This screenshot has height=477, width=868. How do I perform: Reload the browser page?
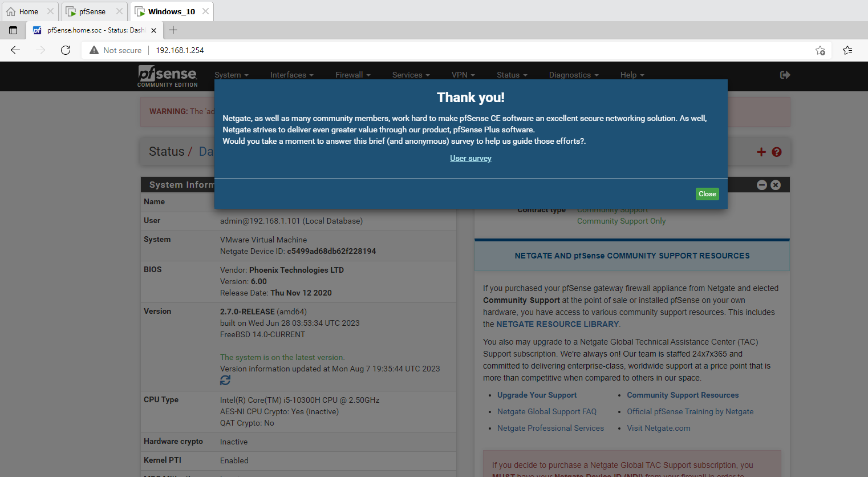pyautogui.click(x=66, y=50)
